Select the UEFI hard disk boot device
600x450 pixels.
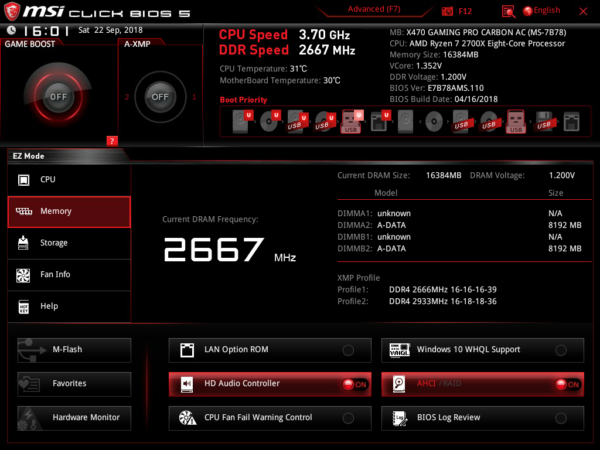(x=242, y=122)
